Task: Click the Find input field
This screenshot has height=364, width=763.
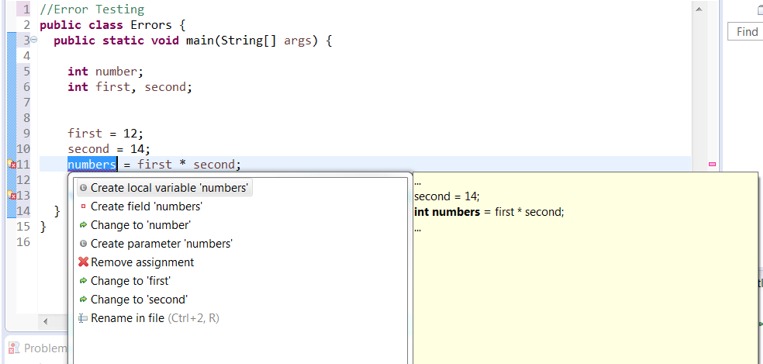Action: (745, 32)
